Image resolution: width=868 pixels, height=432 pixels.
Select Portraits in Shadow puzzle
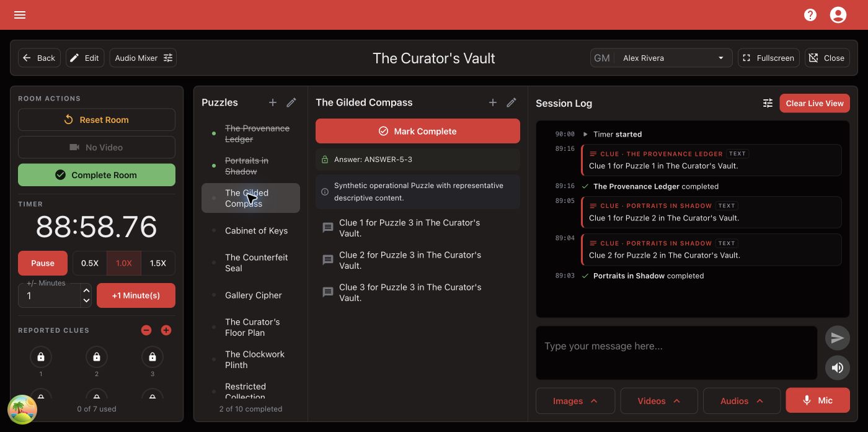coord(250,166)
